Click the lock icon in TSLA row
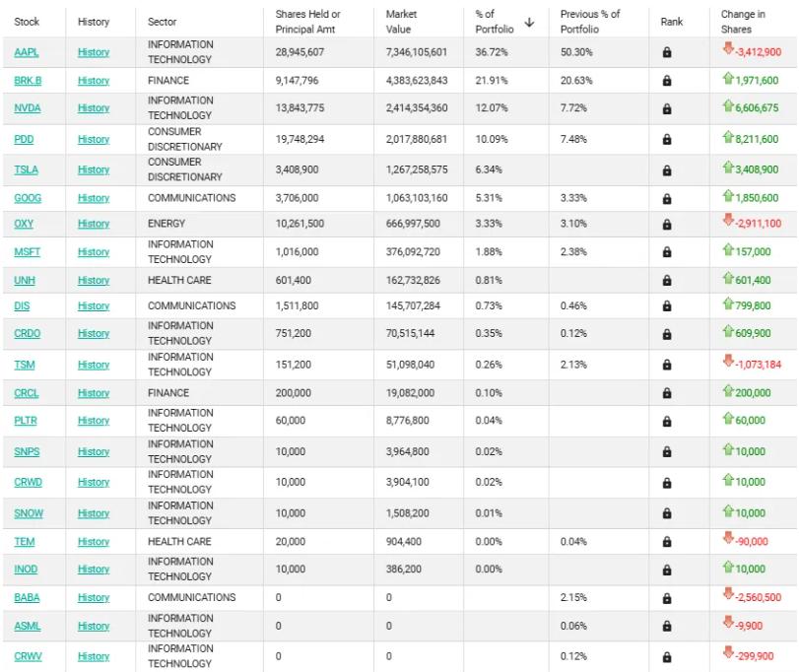Viewport: 799px width, 672px height. [x=667, y=170]
